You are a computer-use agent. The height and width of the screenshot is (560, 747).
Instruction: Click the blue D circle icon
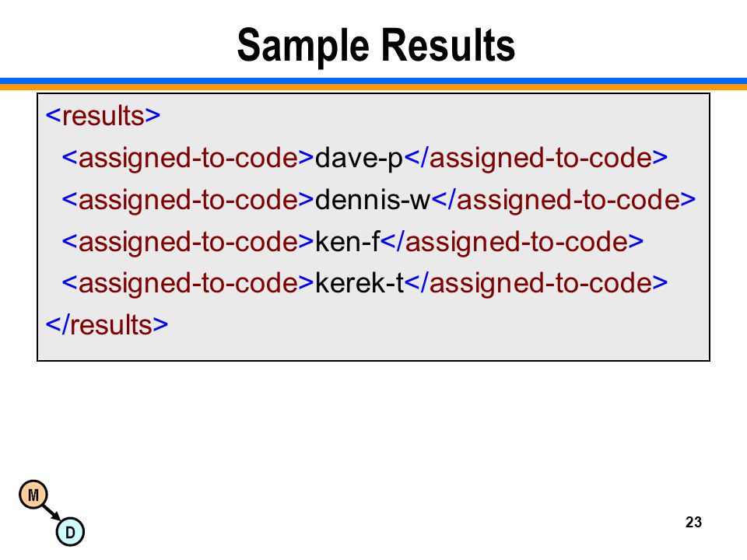click(70, 532)
